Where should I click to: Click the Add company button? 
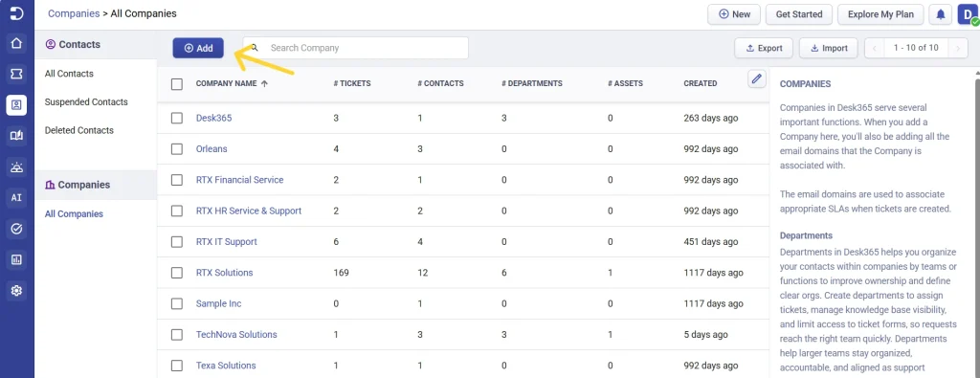(x=198, y=48)
